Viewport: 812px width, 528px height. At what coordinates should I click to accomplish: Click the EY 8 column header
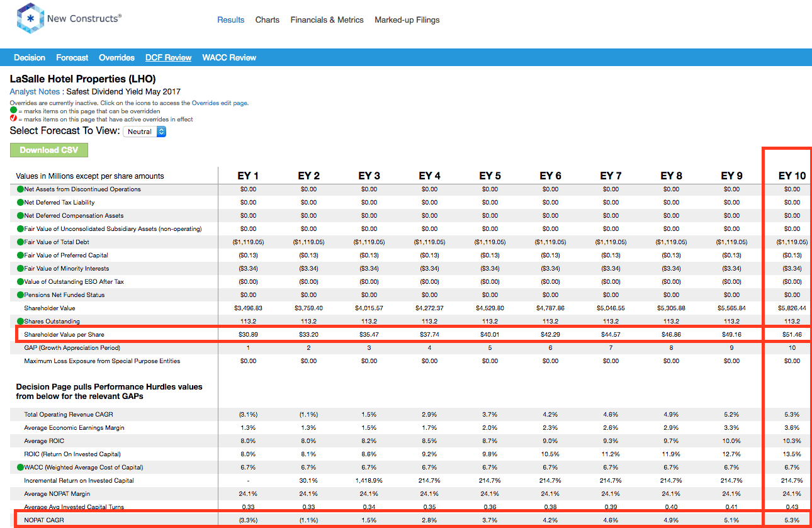671,176
